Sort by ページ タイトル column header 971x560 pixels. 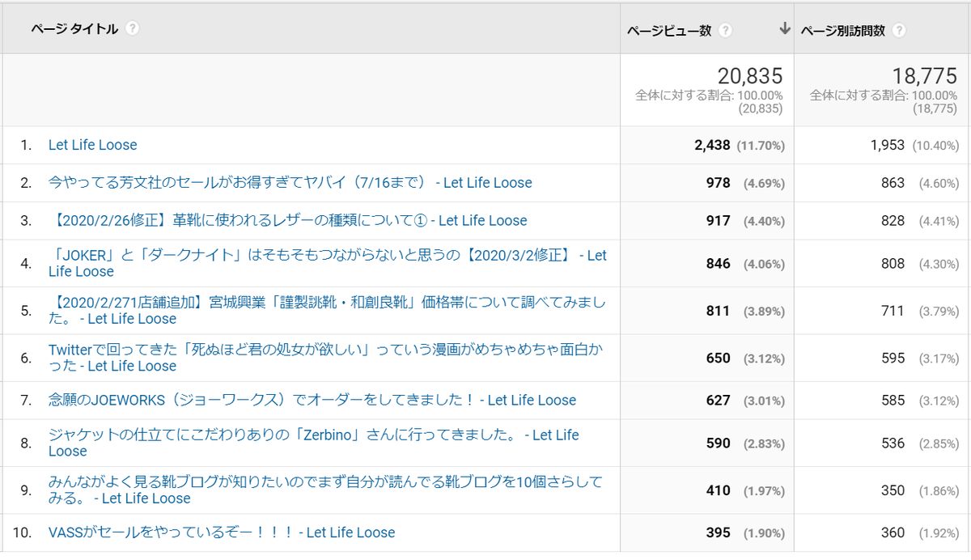[74, 29]
